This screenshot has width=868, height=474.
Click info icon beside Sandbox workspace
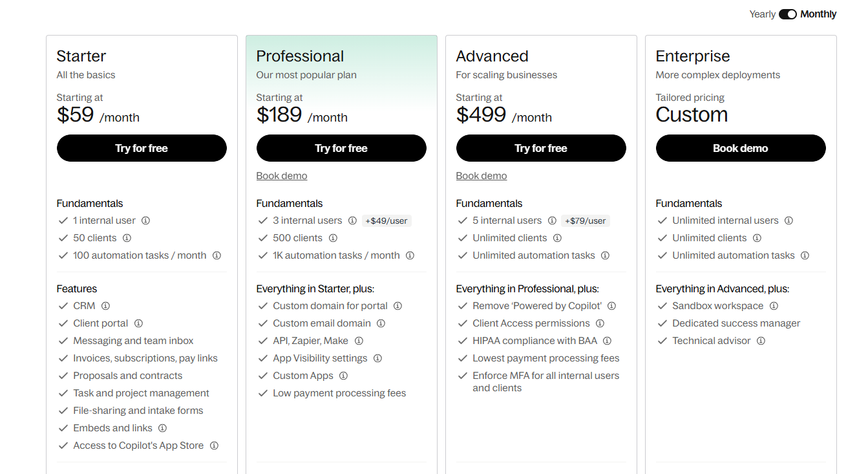pyautogui.click(x=774, y=306)
